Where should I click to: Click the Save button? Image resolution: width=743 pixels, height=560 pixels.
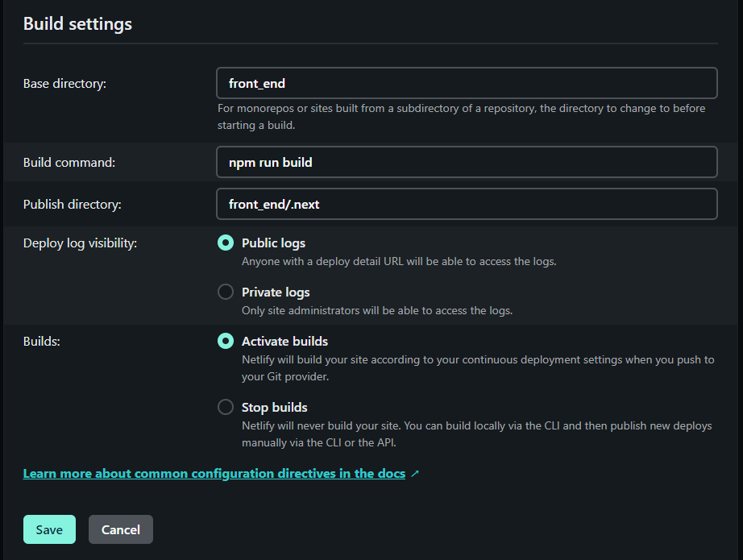[x=49, y=529]
